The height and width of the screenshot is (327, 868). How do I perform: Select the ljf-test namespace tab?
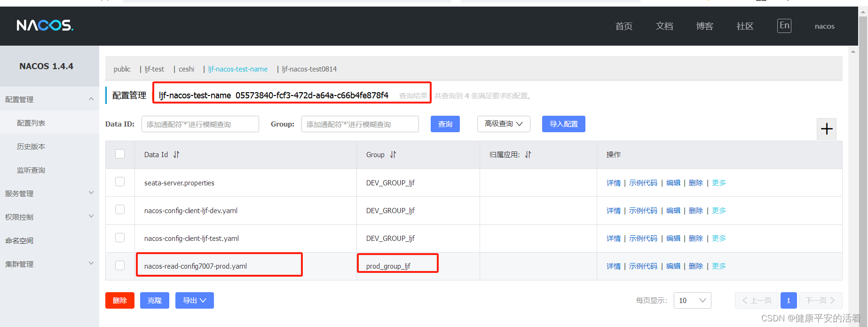154,69
